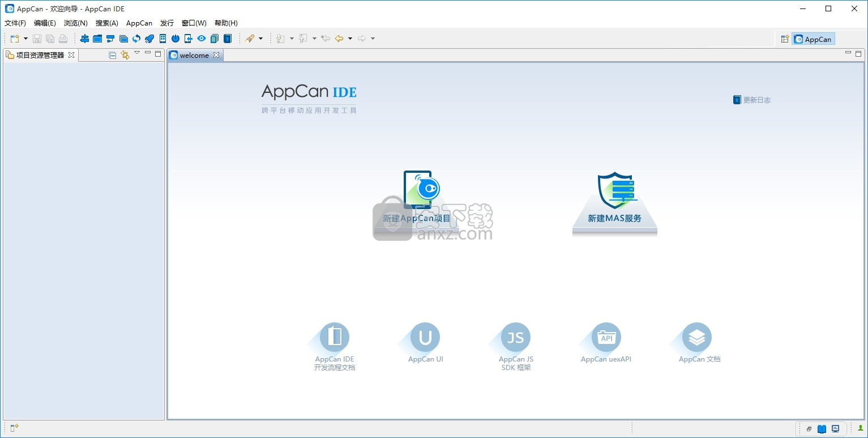Open the 搜索(A) menu
868x438 pixels.
pyautogui.click(x=107, y=23)
